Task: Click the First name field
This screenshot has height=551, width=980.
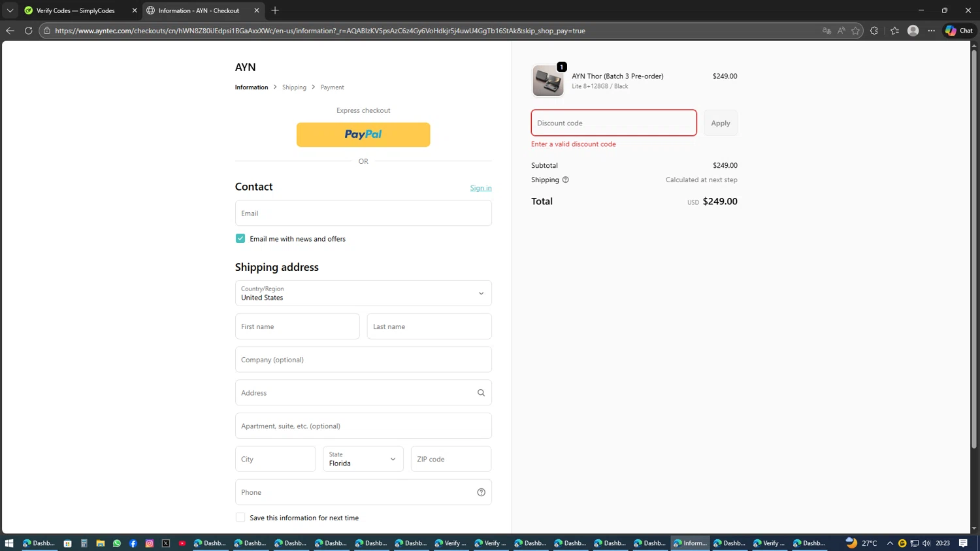Action: 297,326
